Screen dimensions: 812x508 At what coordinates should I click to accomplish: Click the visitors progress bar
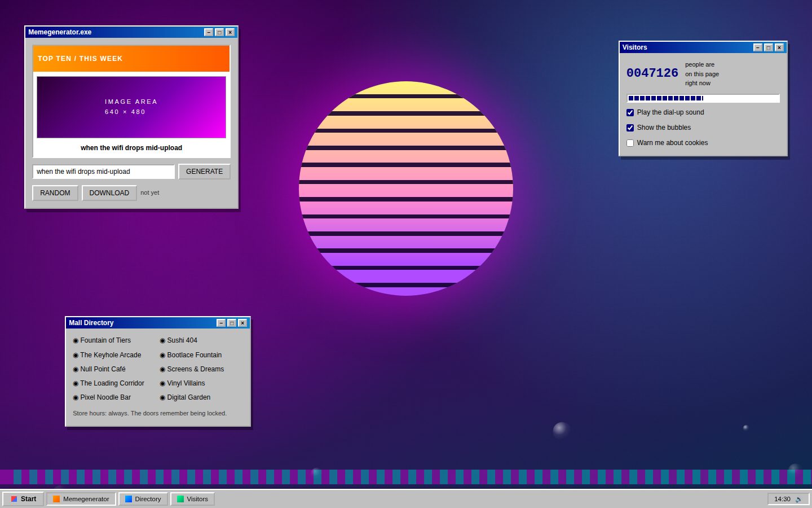point(703,98)
